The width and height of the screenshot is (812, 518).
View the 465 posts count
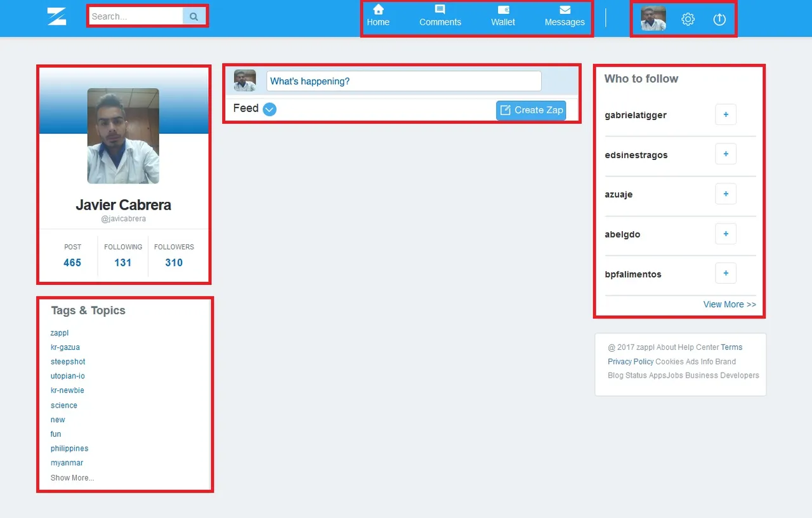72,263
